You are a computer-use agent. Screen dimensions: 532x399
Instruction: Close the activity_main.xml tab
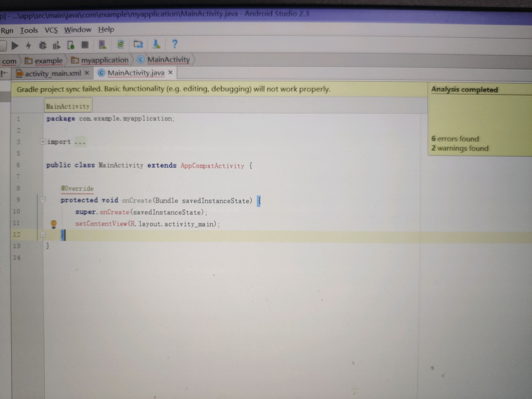[x=87, y=73]
